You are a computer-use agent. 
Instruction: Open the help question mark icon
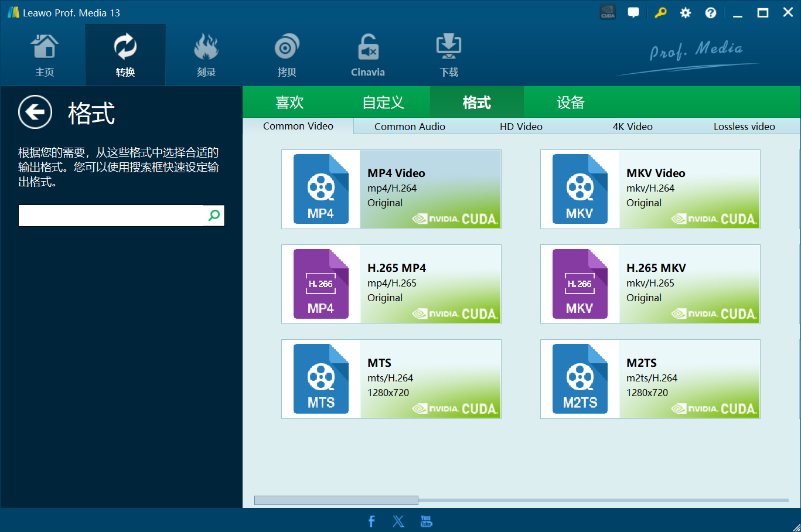(710, 13)
